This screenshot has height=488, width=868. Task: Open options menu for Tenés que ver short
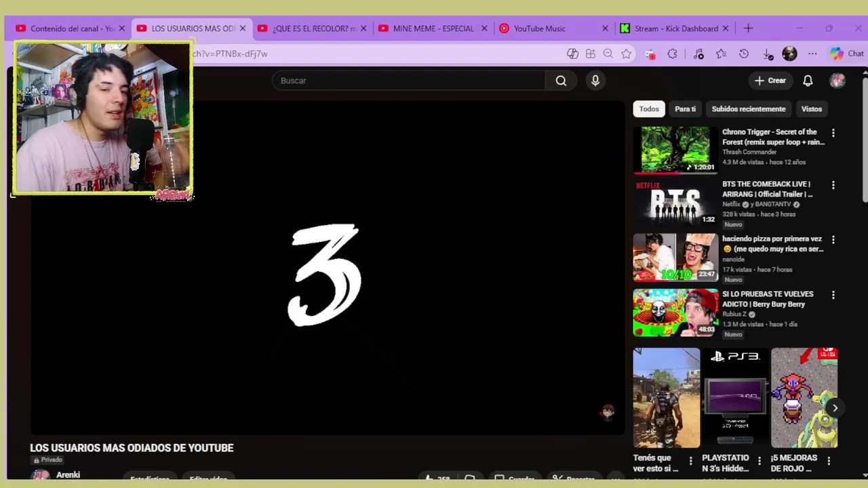coord(691,461)
